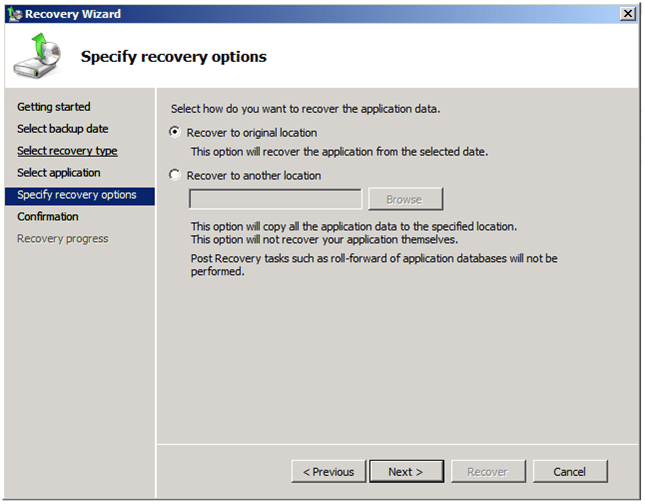Choose Recover to another location option
The image size is (645, 504).
point(176,176)
